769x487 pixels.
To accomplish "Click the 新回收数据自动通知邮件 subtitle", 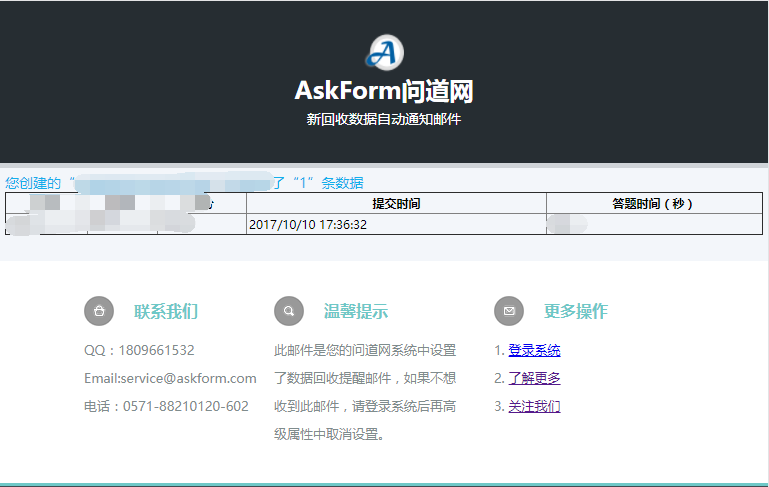I will coord(384,119).
